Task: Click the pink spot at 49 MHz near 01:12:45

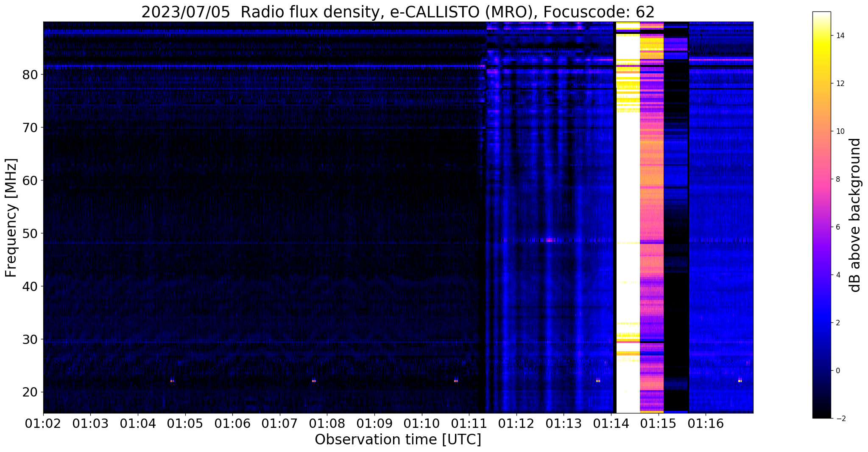Action: coord(550,240)
